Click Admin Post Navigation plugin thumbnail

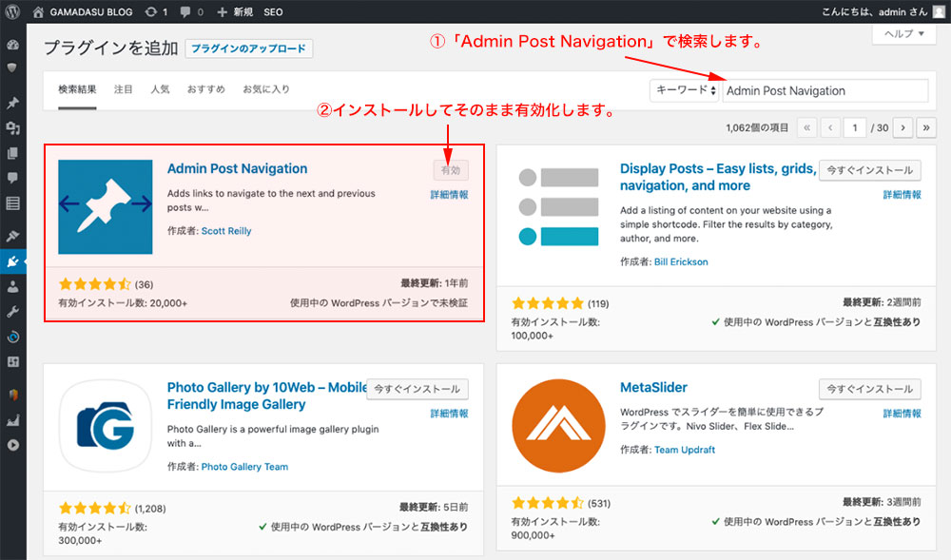point(106,206)
